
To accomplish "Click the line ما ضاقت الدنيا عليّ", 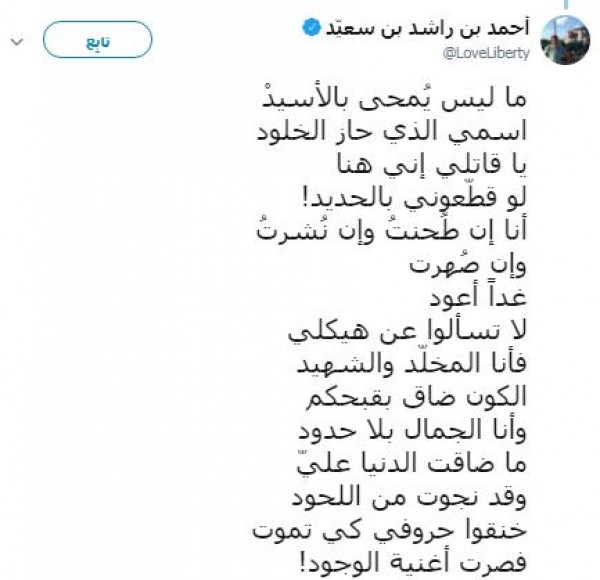I will click(x=412, y=463).
